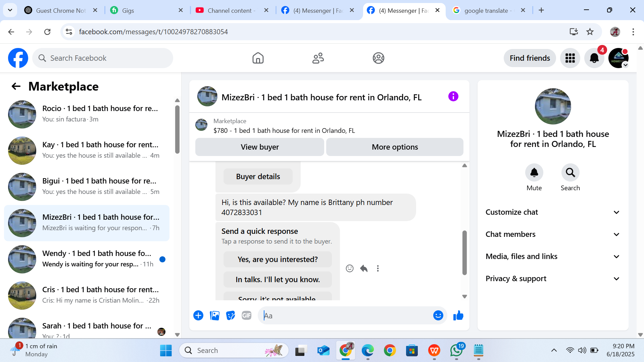Open a new Chrome tab
Screen dimensions: 644x362
pos(541,10)
